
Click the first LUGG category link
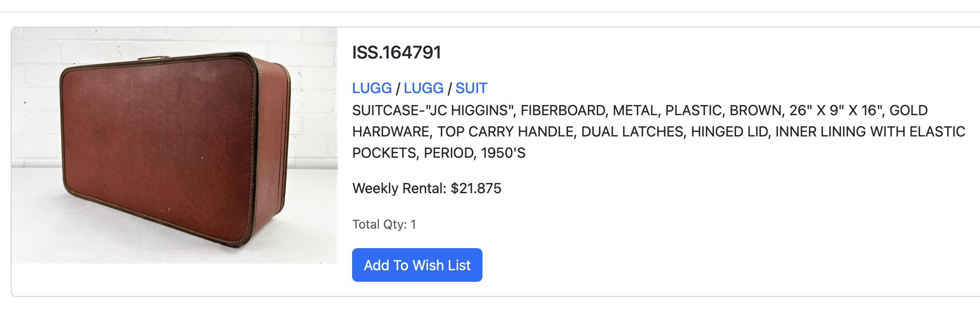click(x=372, y=88)
